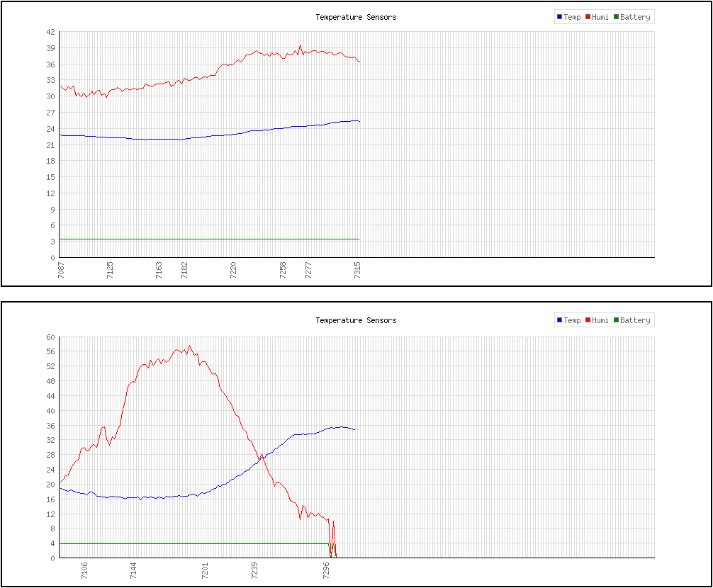
Task: Click x-axis label 7163 in top chart
Action: point(159,270)
